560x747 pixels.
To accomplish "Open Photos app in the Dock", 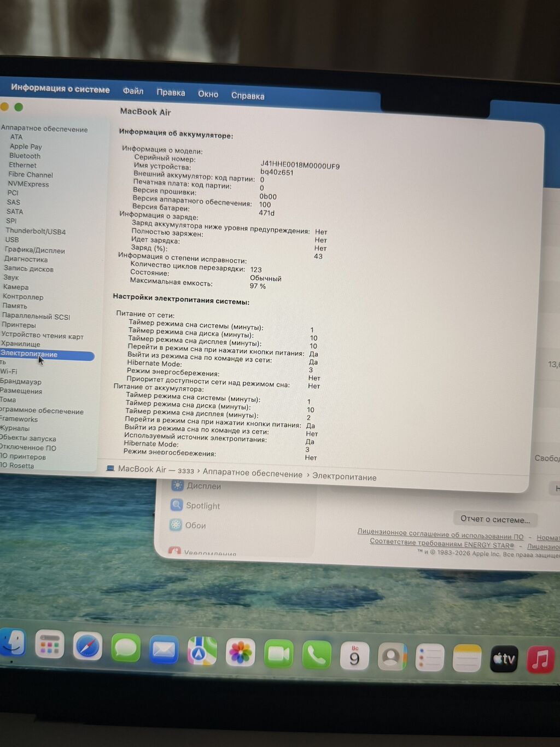I will point(241,653).
